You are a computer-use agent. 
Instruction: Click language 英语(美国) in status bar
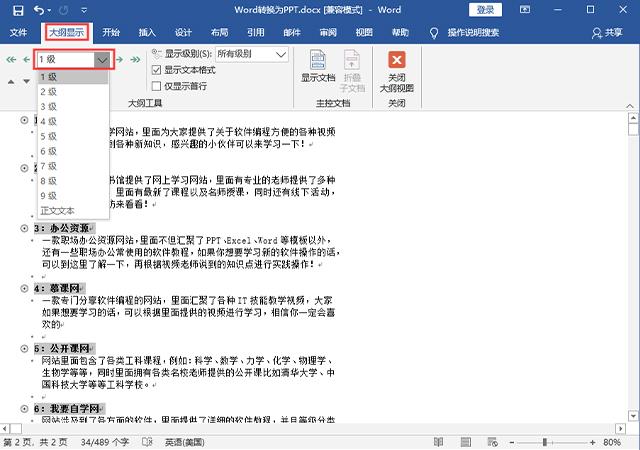click(x=184, y=442)
